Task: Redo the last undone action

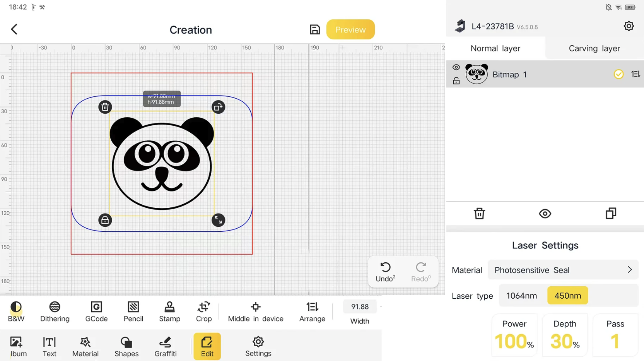Action: [x=421, y=272]
